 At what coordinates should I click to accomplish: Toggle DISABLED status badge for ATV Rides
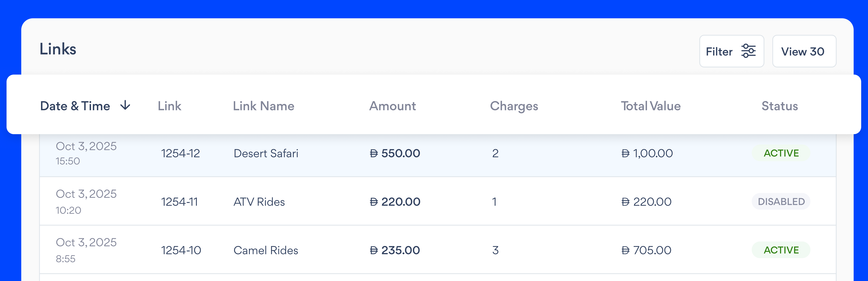click(x=781, y=202)
